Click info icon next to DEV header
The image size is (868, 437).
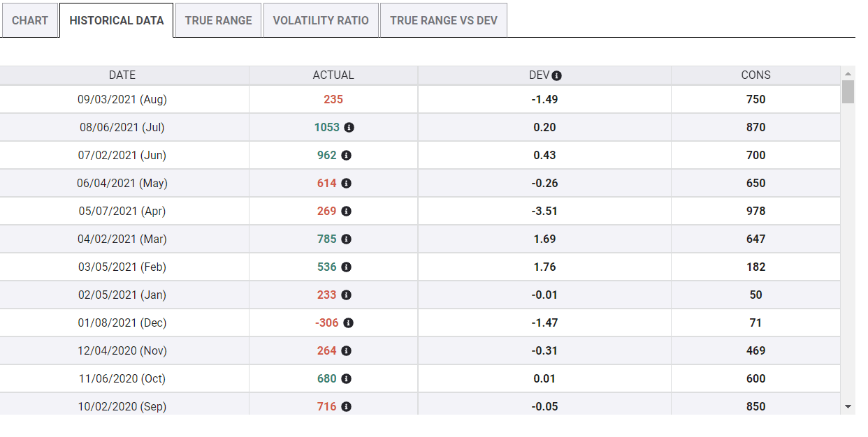point(557,75)
